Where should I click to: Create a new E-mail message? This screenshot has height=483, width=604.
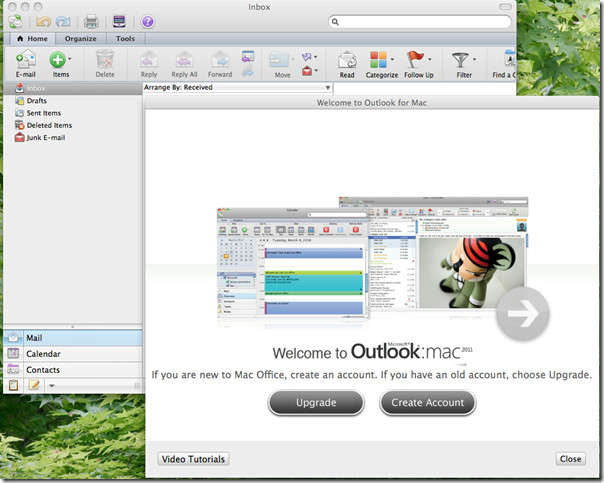[25, 64]
